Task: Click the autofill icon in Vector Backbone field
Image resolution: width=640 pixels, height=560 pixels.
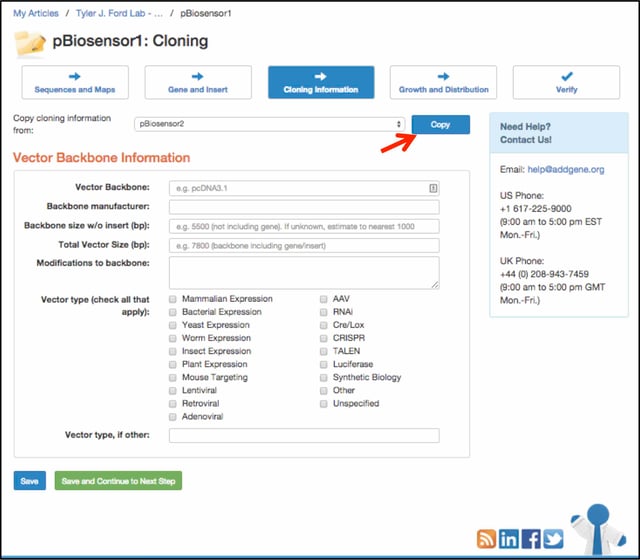Action: (433, 188)
